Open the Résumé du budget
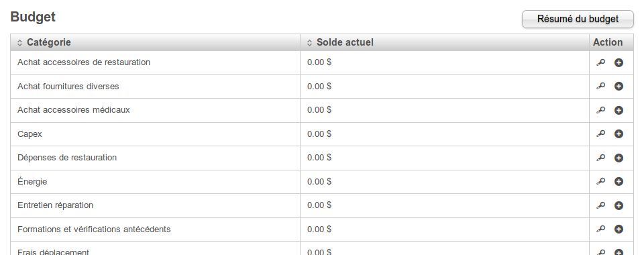Screen dimensions: 644x255 click(578, 19)
